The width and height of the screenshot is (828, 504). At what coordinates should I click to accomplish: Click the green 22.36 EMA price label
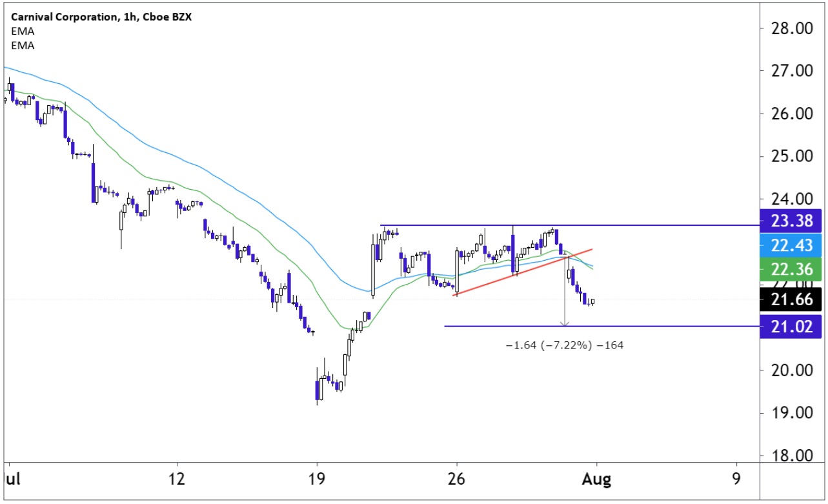pyautogui.click(x=791, y=270)
